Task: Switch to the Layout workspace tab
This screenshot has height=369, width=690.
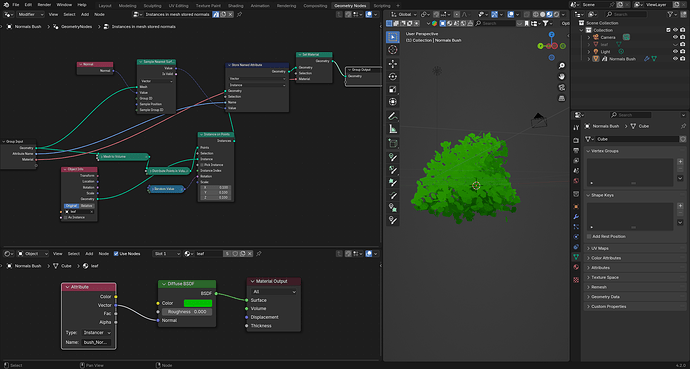Action: (x=105, y=6)
